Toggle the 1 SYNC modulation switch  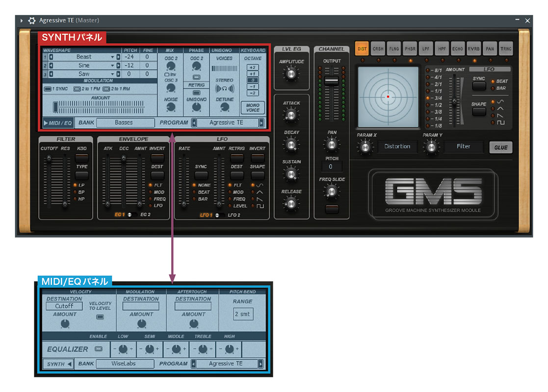(48, 89)
